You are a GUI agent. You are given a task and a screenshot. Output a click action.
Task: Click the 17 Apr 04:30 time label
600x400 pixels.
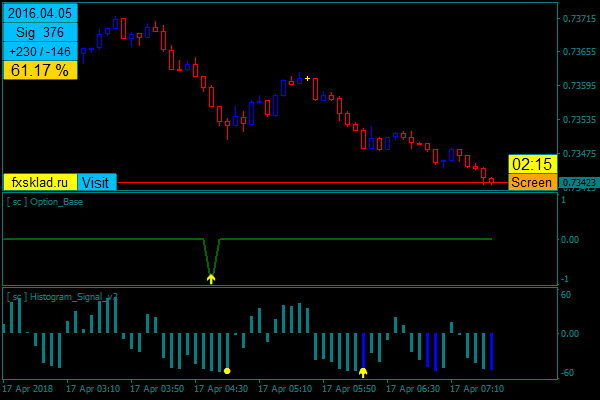tap(221, 389)
